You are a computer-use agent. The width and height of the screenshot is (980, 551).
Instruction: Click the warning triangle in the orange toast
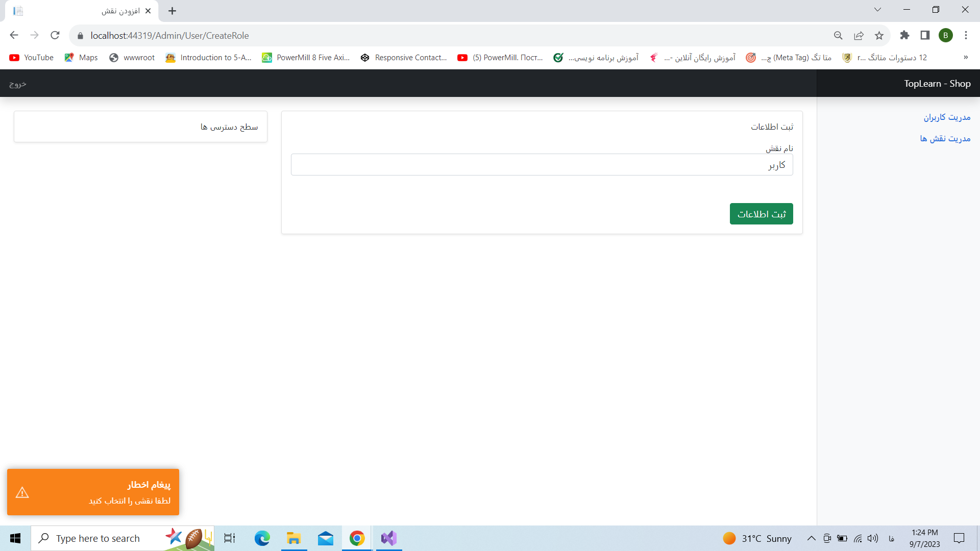(x=22, y=492)
